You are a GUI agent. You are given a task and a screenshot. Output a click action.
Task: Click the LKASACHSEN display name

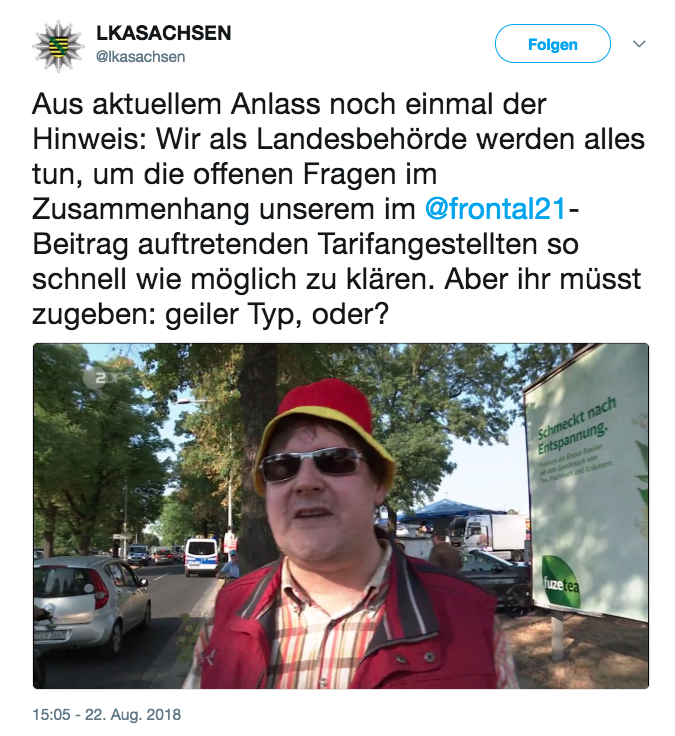pyautogui.click(x=163, y=33)
